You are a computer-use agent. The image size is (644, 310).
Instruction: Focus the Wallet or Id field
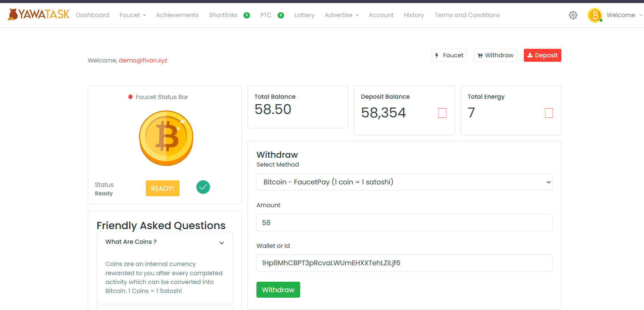(404, 263)
